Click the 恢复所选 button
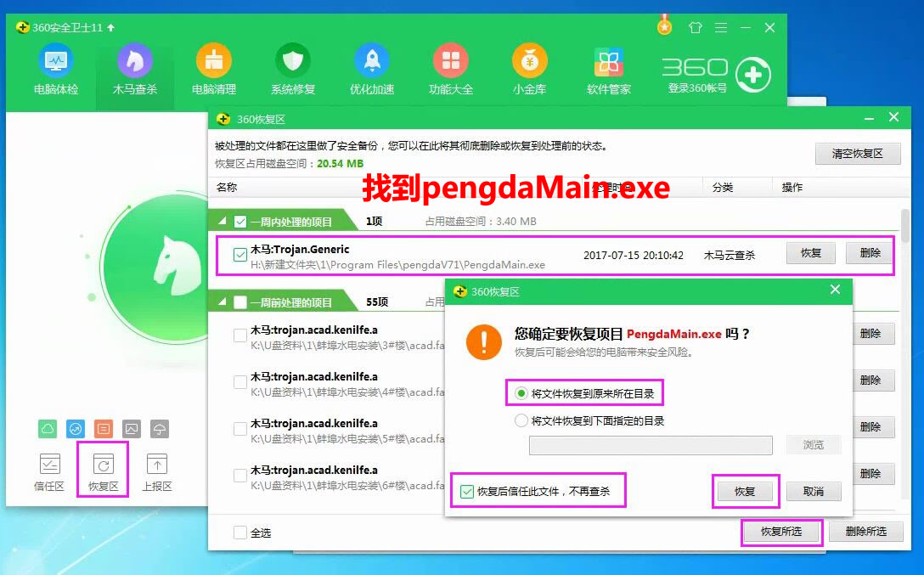 pos(781,532)
